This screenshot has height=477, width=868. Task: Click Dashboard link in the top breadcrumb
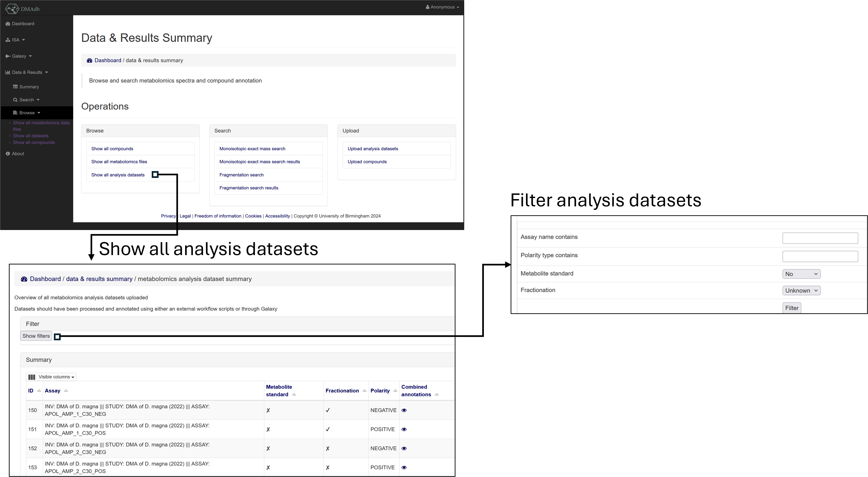(108, 60)
